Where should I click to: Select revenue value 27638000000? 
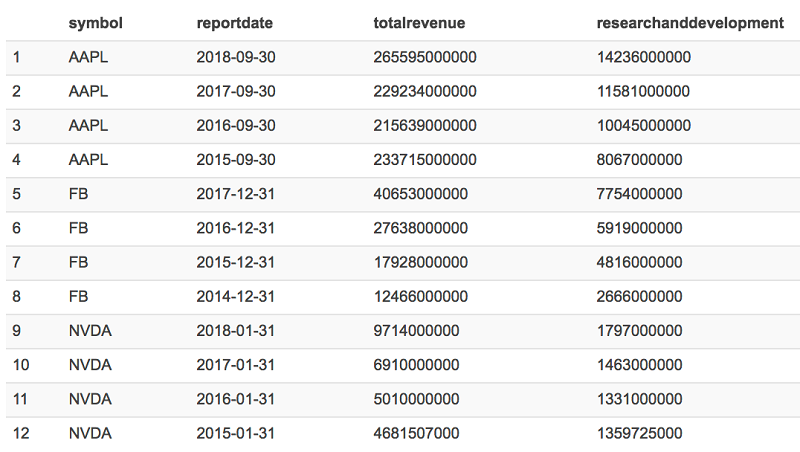[420, 228]
